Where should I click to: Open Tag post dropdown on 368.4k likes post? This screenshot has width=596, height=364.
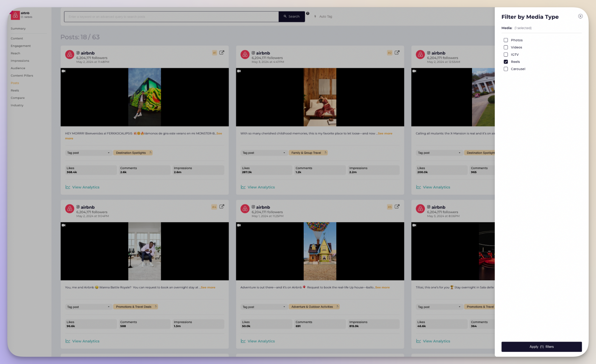pyautogui.click(x=88, y=153)
